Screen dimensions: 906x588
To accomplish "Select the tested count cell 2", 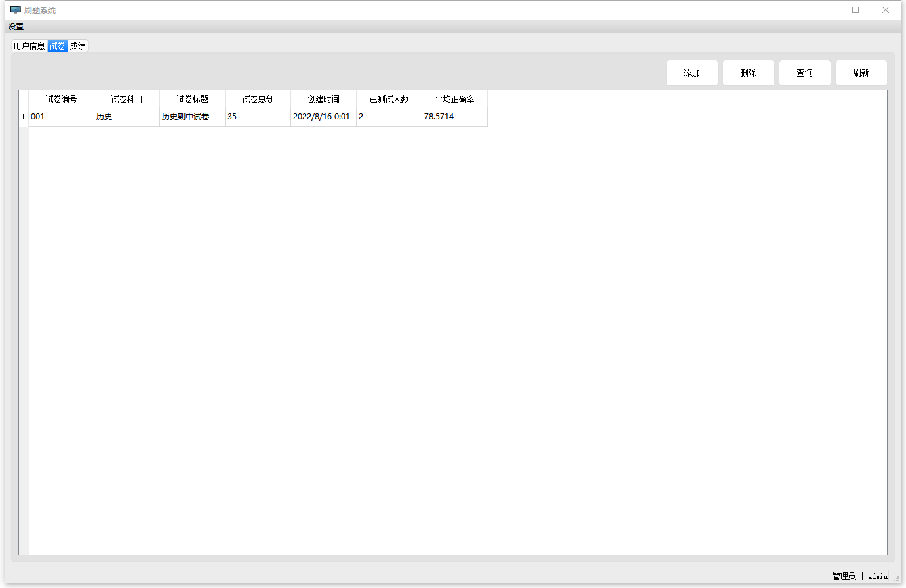I will [389, 117].
